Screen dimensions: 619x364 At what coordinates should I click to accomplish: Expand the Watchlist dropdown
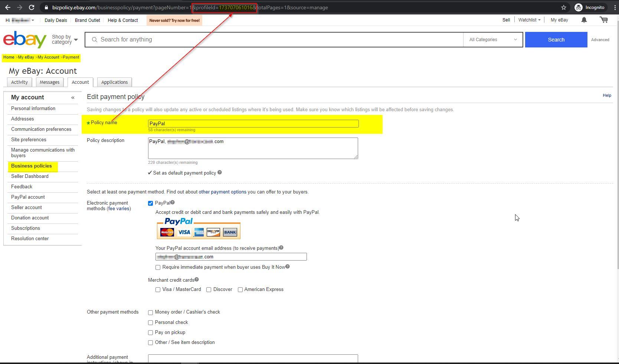point(529,20)
